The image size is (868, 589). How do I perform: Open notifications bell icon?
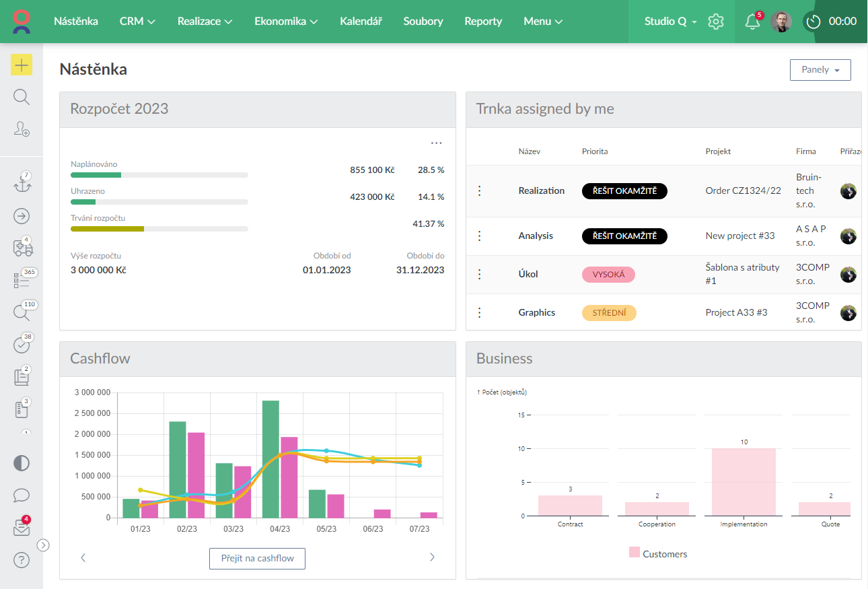[752, 22]
